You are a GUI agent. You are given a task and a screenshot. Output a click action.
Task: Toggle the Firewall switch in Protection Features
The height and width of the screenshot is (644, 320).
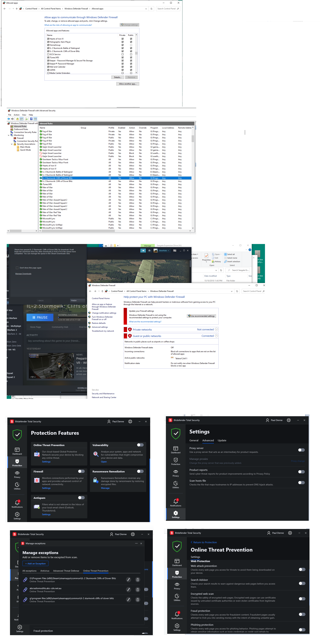coord(81,471)
